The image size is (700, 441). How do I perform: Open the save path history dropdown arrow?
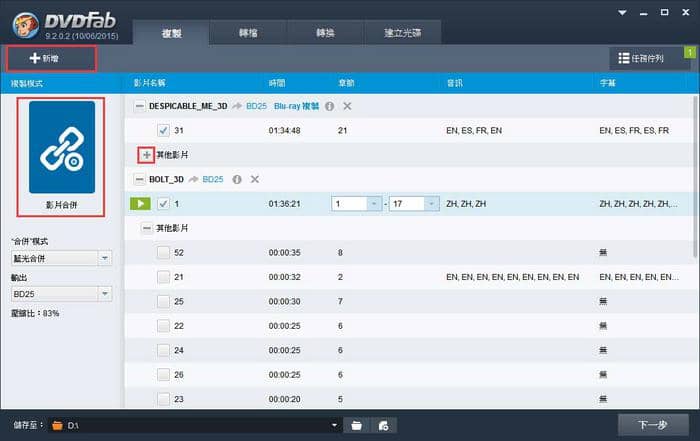[x=334, y=425]
